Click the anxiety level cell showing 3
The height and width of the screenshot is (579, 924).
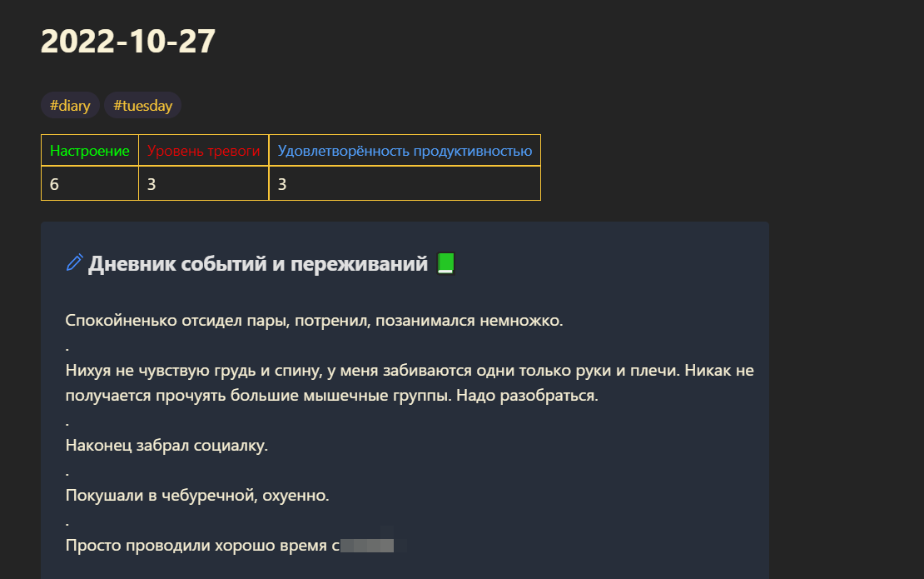coord(203,184)
